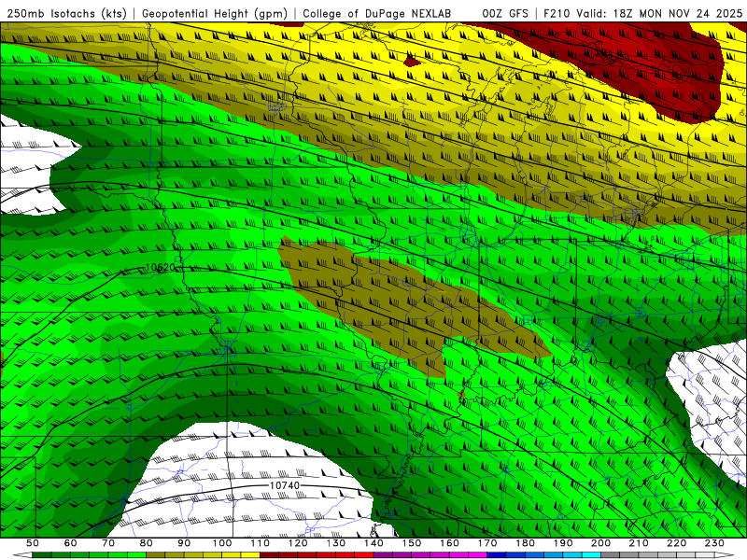The height and width of the screenshot is (560, 747).
Task: Click the 230 color scale number
Action: 715,543
